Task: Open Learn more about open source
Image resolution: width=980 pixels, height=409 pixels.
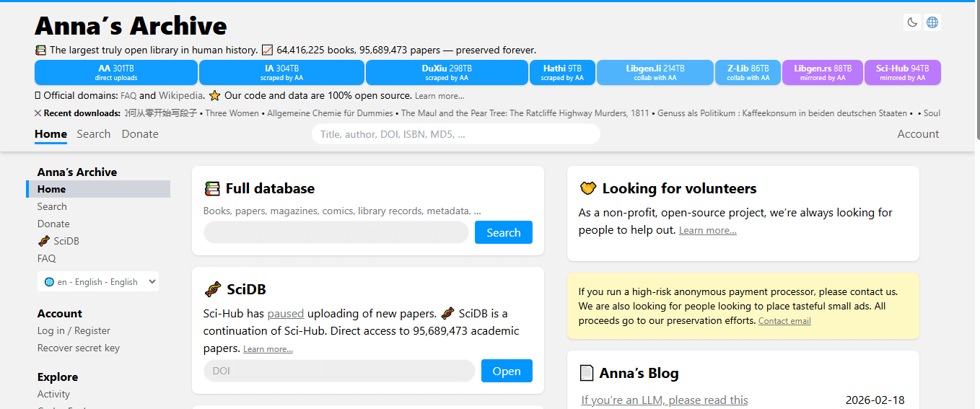Action: tap(439, 96)
